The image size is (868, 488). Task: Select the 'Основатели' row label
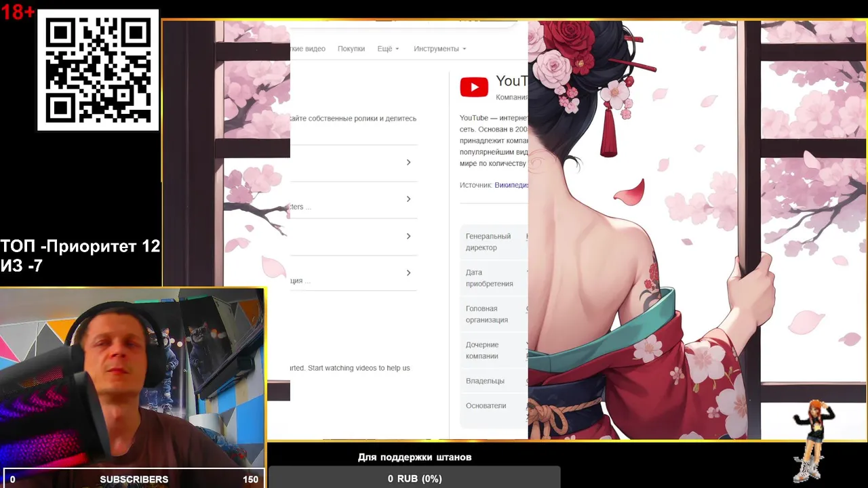coord(486,406)
